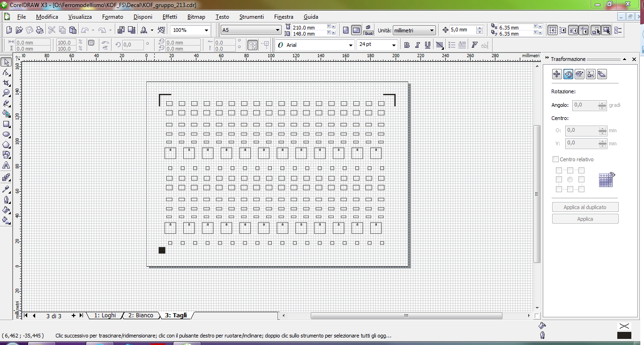Select the Eyedropper tool
644x345 pixels.
pos(6,189)
